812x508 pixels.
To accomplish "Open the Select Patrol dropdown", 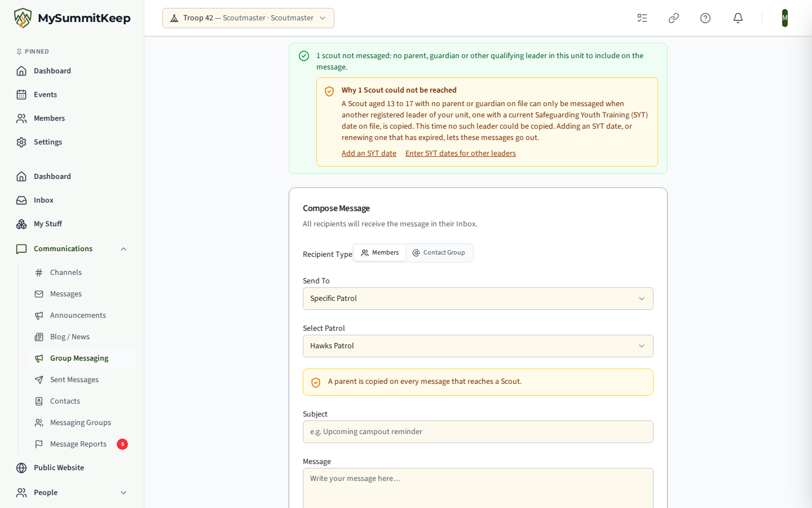I will 478,346.
